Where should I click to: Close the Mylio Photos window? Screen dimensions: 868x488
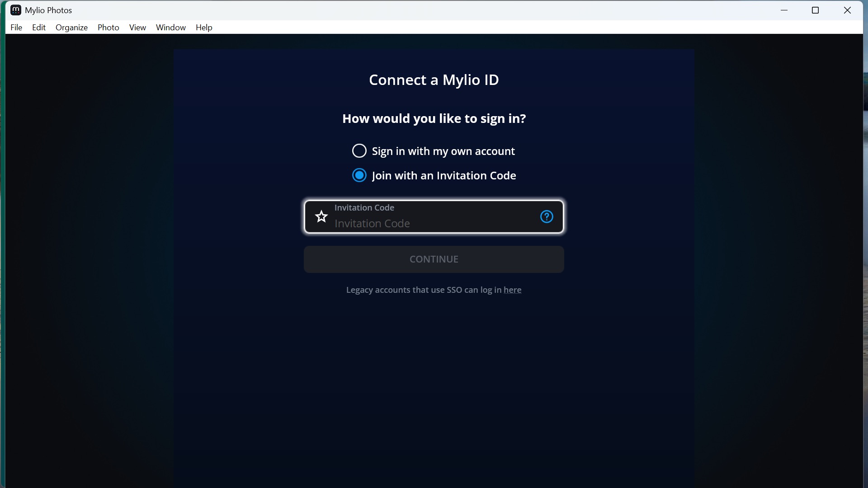coord(848,10)
